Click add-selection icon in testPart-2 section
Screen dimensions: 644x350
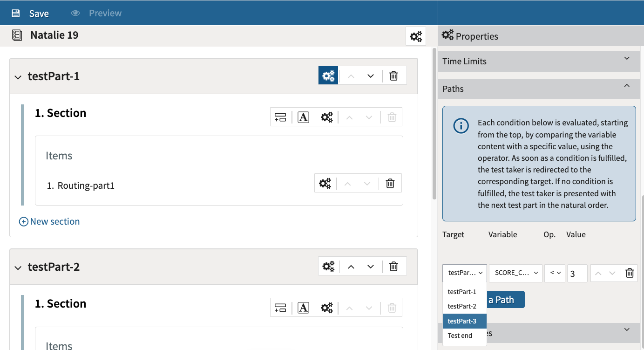280,308
